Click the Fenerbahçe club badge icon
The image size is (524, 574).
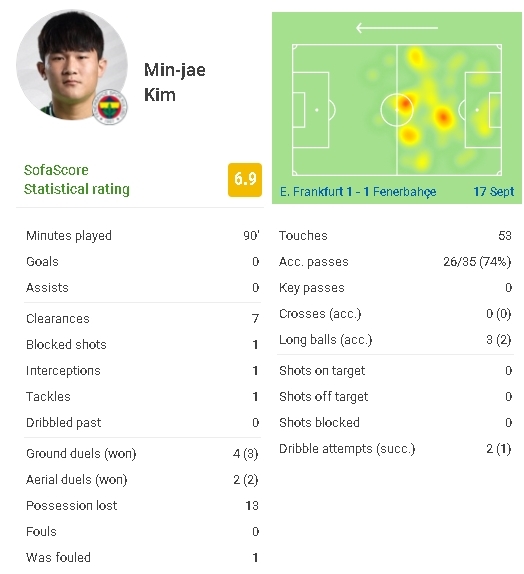(x=109, y=107)
